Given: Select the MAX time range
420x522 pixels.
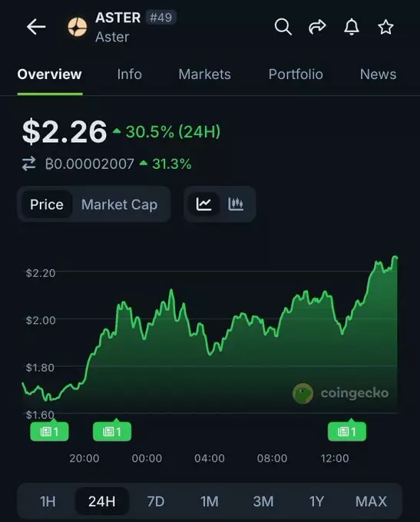Looking at the screenshot, I should pyautogui.click(x=371, y=501).
